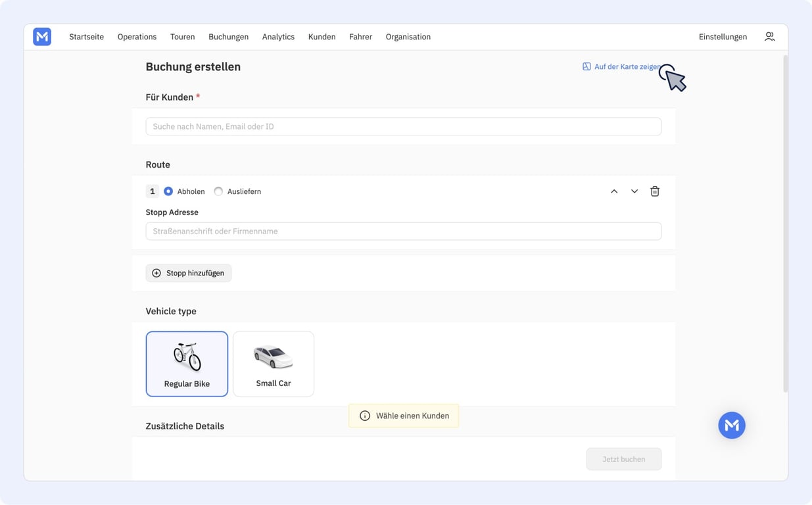
Task: Click the Zusätzliche Details heading
Action: [185, 426]
